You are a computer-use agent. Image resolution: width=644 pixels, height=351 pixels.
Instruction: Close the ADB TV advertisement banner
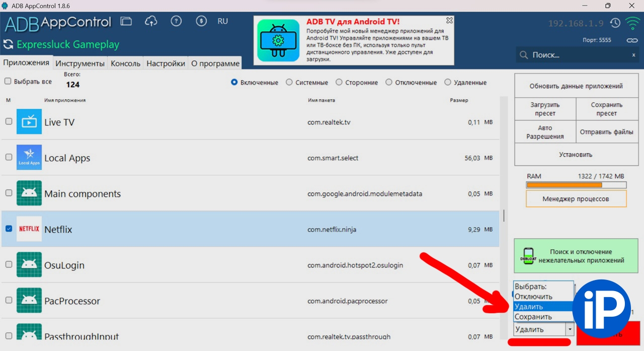[x=449, y=21]
